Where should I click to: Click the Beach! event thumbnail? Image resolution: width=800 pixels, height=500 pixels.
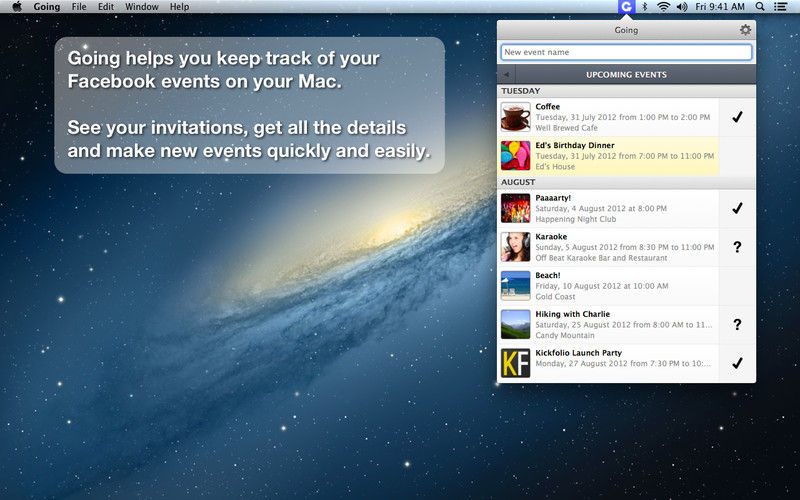[515, 286]
